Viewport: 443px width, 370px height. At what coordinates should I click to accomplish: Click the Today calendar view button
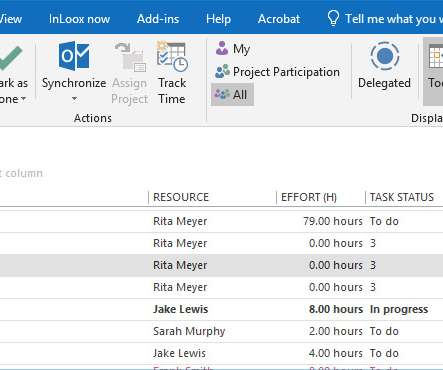click(x=433, y=71)
